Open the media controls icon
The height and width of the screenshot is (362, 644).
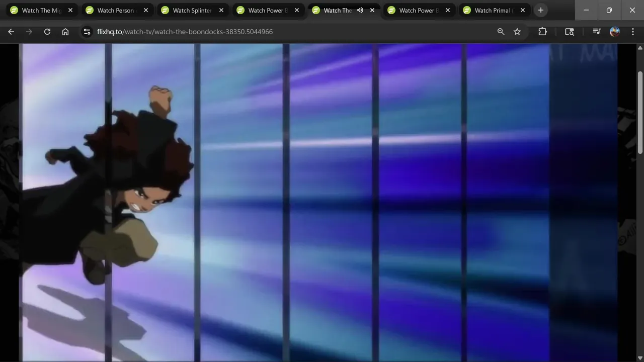pos(597,32)
